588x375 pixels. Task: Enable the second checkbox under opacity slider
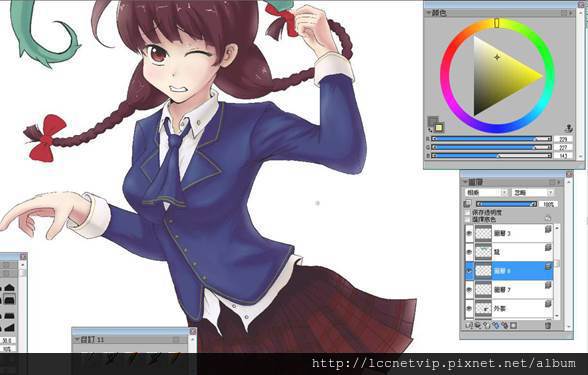467,219
